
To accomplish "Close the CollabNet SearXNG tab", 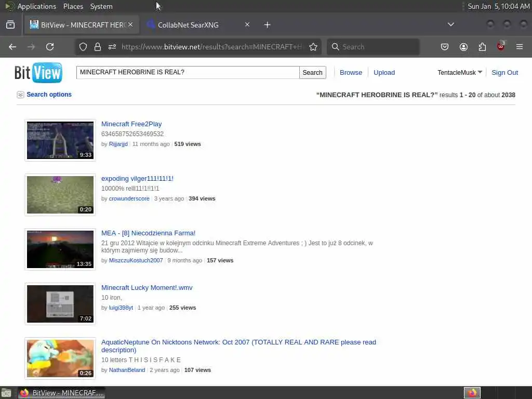I will tap(247, 24).
